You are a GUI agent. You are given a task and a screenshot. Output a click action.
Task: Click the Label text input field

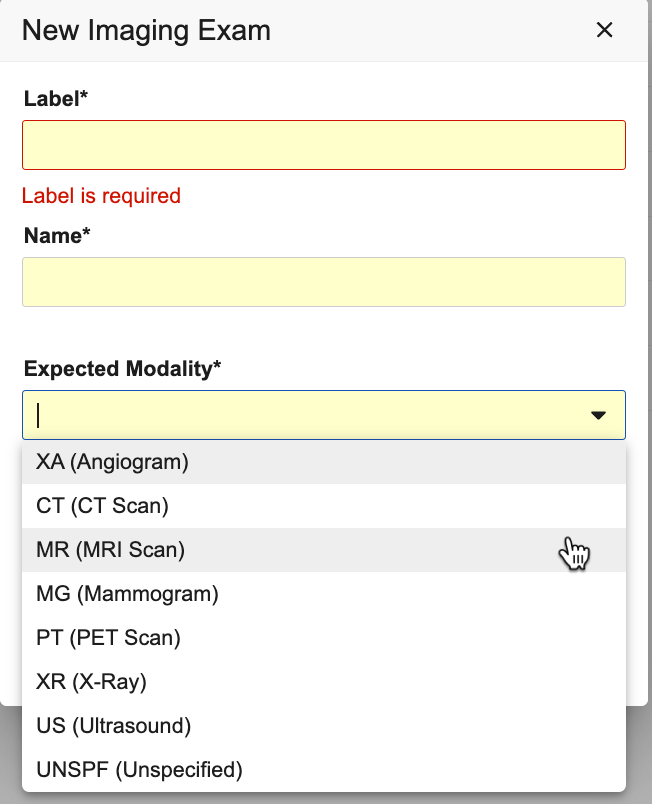[x=324, y=145]
